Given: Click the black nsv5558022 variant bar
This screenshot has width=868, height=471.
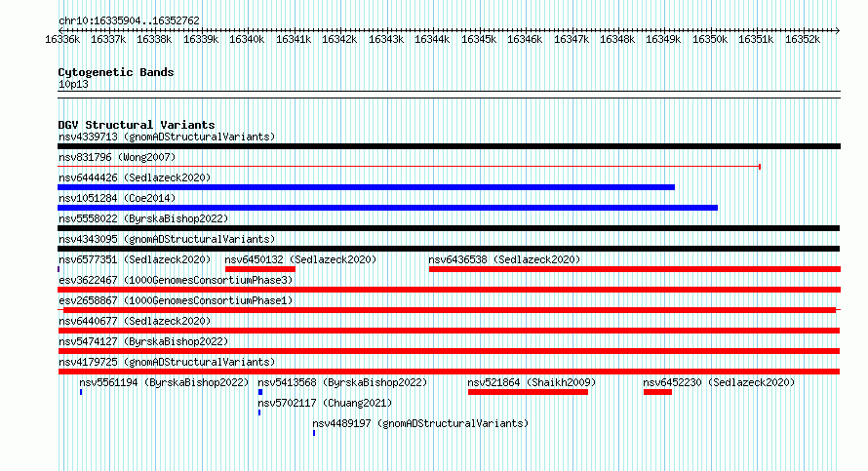Looking at the screenshot, I should click(x=449, y=228).
